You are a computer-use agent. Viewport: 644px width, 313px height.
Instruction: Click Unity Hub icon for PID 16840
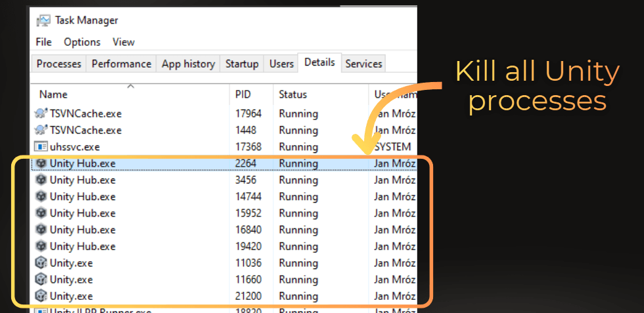(41, 230)
